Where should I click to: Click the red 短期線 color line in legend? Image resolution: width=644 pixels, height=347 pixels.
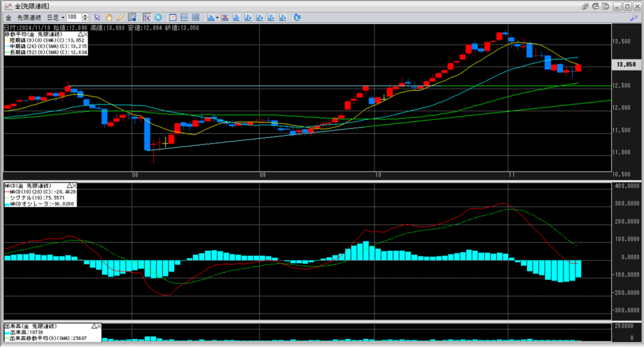(x=6, y=41)
